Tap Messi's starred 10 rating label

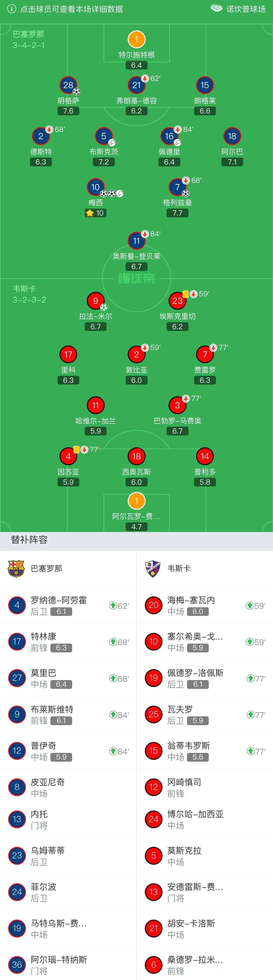[x=95, y=213]
